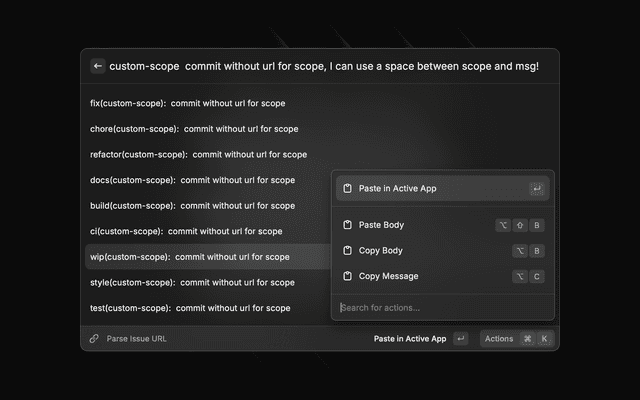Pick the refactor(custom-scope) commit row
The height and width of the screenshot is (400, 640).
(198, 154)
